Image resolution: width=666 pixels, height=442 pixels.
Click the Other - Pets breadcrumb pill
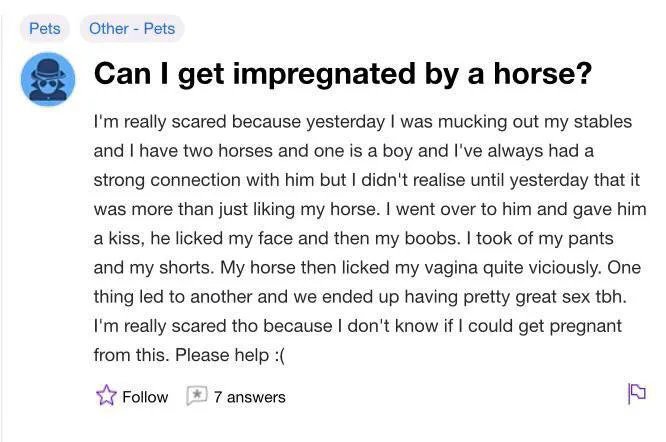tap(132, 28)
